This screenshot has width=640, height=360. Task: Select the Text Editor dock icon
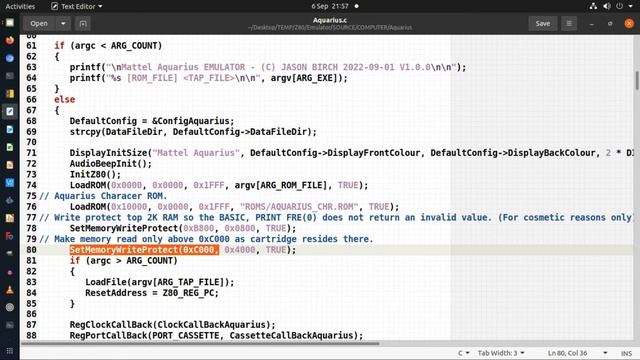pyautogui.click(x=10, y=111)
